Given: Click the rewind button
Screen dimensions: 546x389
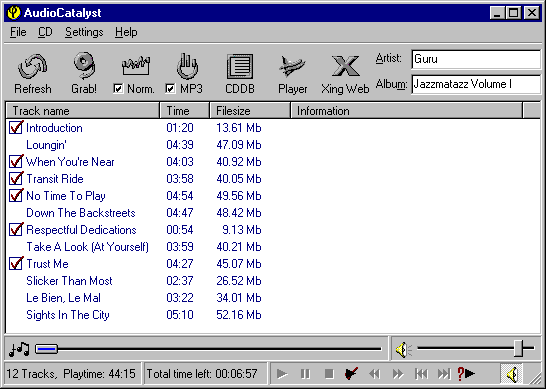Looking at the screenshot, I should [x=375, y=374].
